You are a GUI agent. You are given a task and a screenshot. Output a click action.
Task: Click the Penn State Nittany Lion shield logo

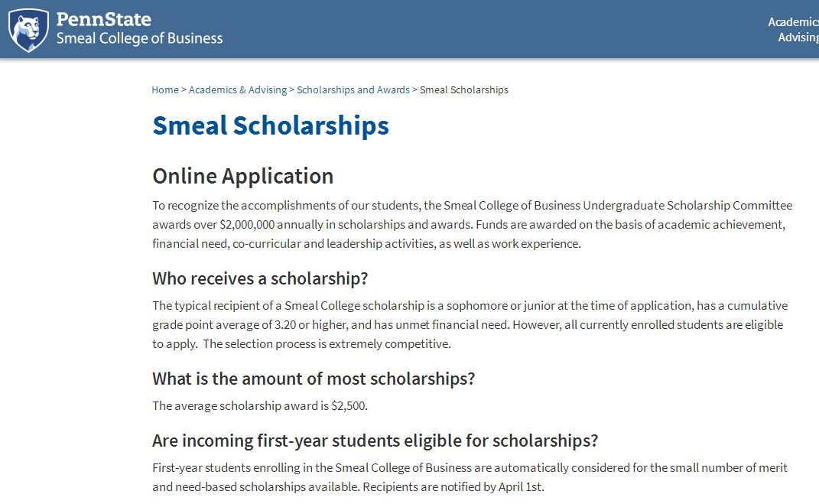28,31
